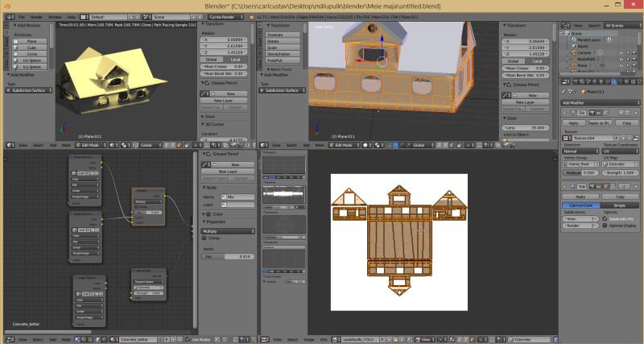
Task: Open Subdivision Surface type dropdown in left toolshelf
Action: pos(29,90)
